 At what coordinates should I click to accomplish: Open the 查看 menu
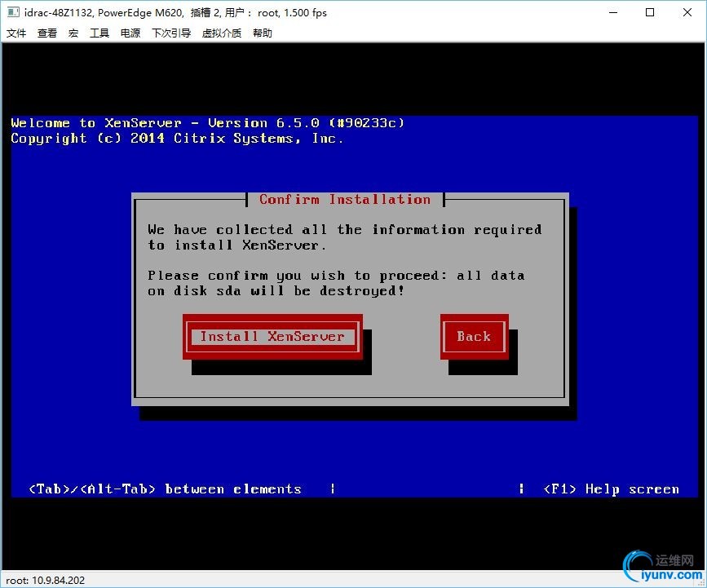[x=47, y=33]
